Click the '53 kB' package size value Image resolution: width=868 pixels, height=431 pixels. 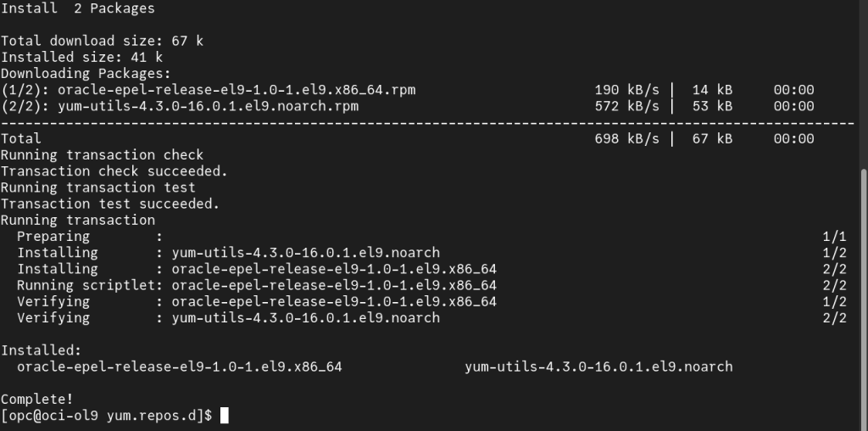point(712,106)
